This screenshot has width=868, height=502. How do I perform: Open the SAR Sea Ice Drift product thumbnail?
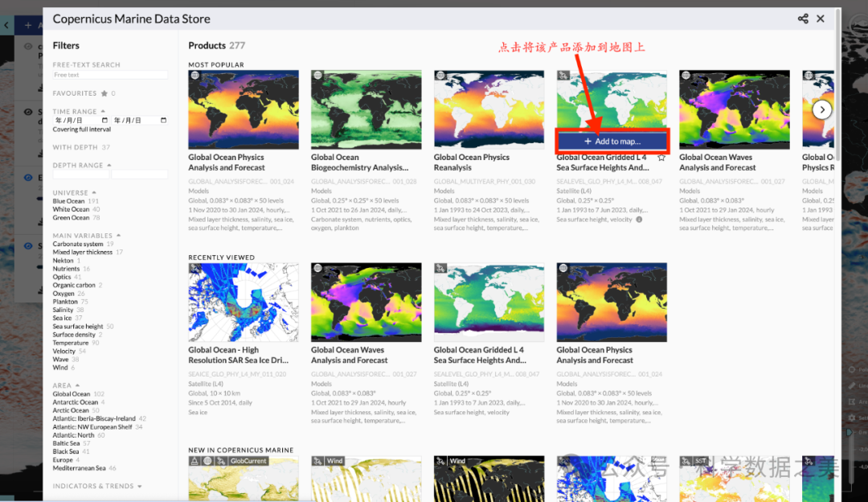pyautogui.click(x=244, y=302)
